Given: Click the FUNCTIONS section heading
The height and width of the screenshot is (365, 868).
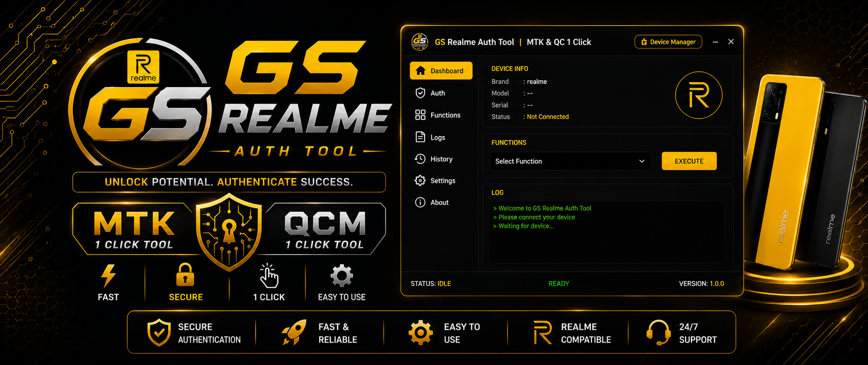Looking at the screenshot, I should (x=509, y=143).
